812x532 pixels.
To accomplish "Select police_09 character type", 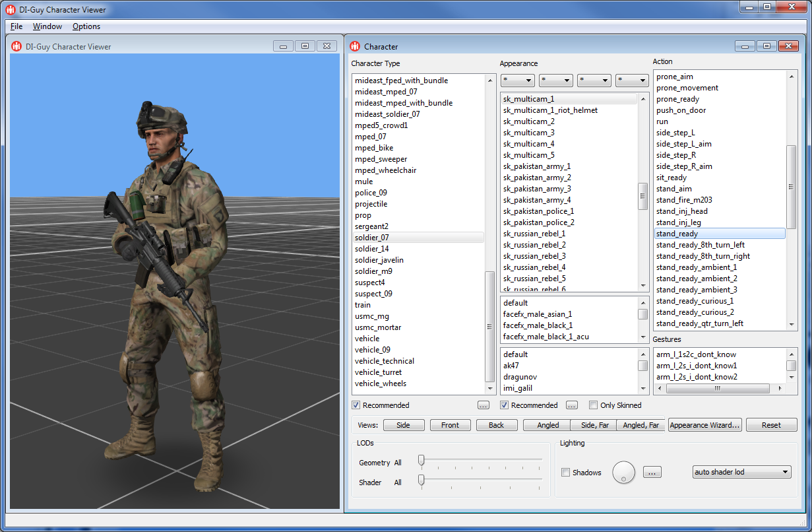I will [x=371, y=193].
